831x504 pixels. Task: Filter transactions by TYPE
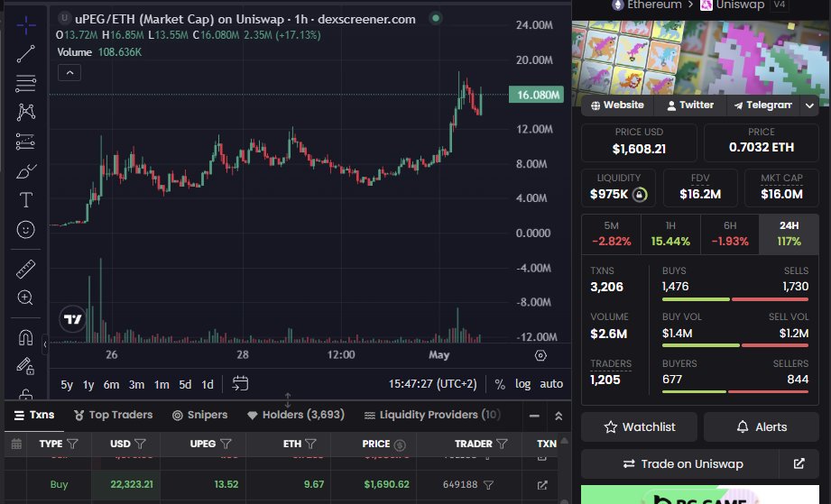tap(72, 444)
